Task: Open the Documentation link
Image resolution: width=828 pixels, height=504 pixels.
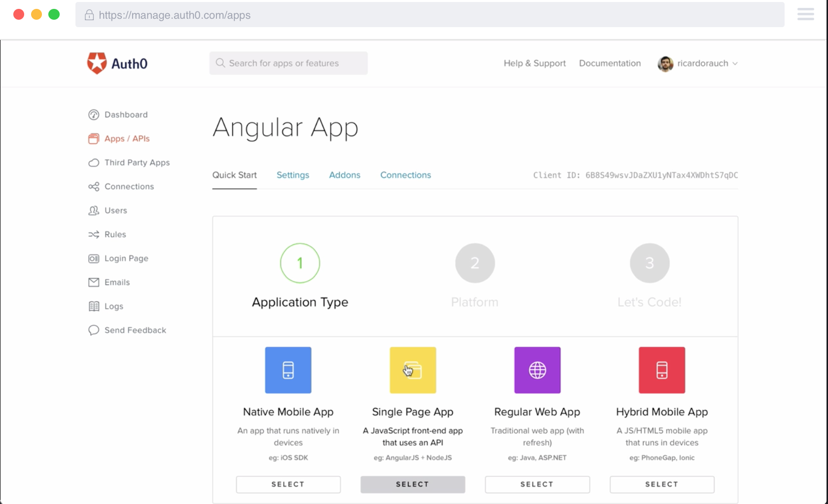Action: [x=610, y=63]
